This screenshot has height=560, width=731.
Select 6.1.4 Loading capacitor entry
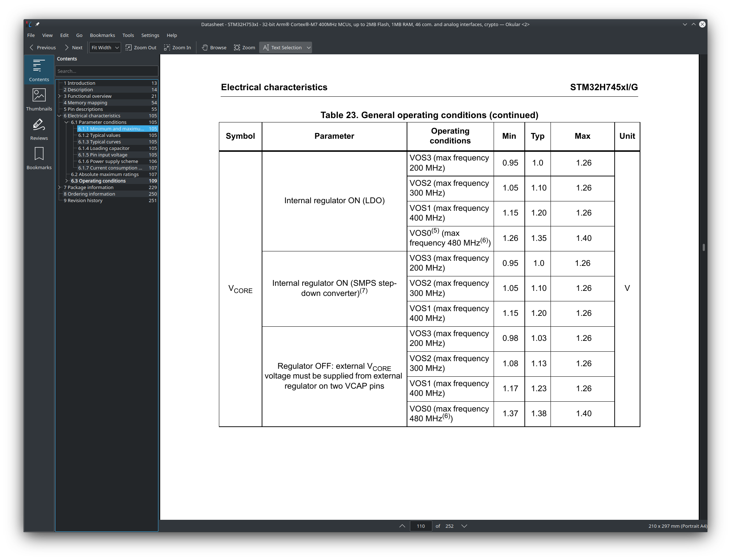pos(117,148)
